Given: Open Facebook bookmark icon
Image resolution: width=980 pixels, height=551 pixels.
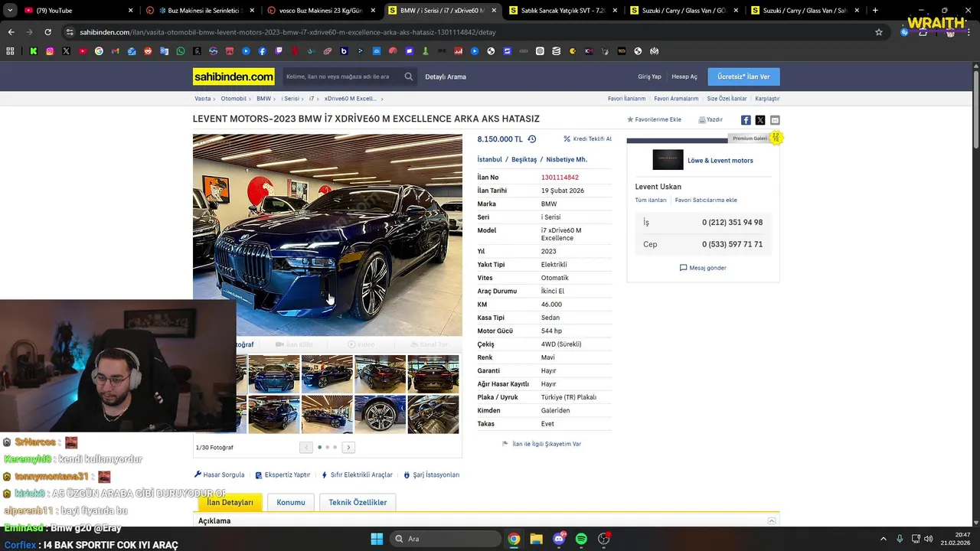Looking at the screenshot, I should point(263,51).
